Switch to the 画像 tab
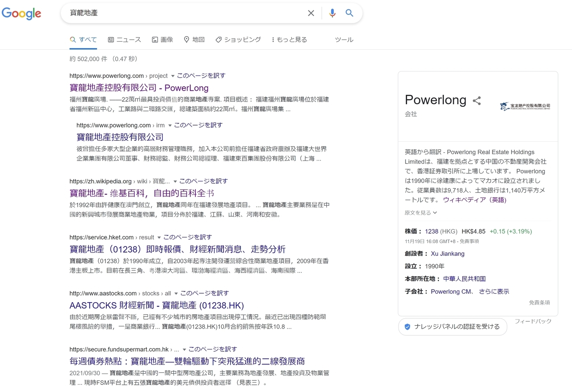 point(162,40)
